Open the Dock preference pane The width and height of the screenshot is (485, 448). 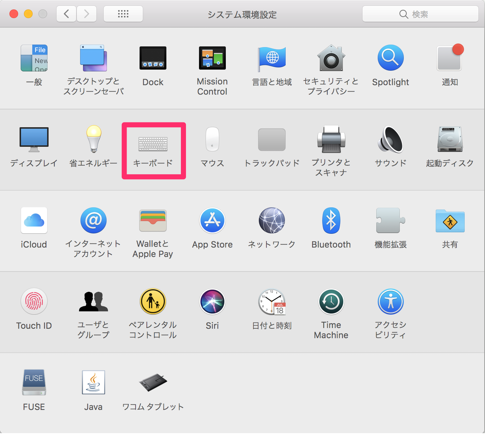click(153, 58)
